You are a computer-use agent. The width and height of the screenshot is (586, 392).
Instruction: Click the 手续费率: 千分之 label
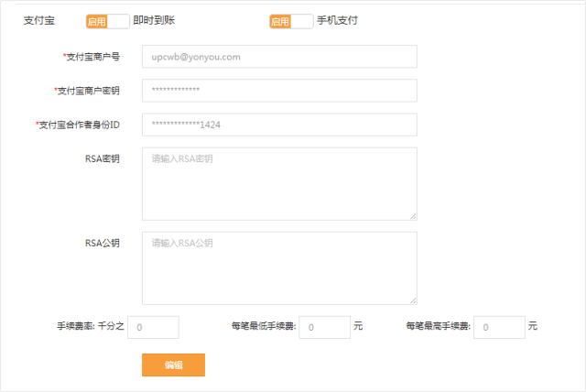[91, 326]
